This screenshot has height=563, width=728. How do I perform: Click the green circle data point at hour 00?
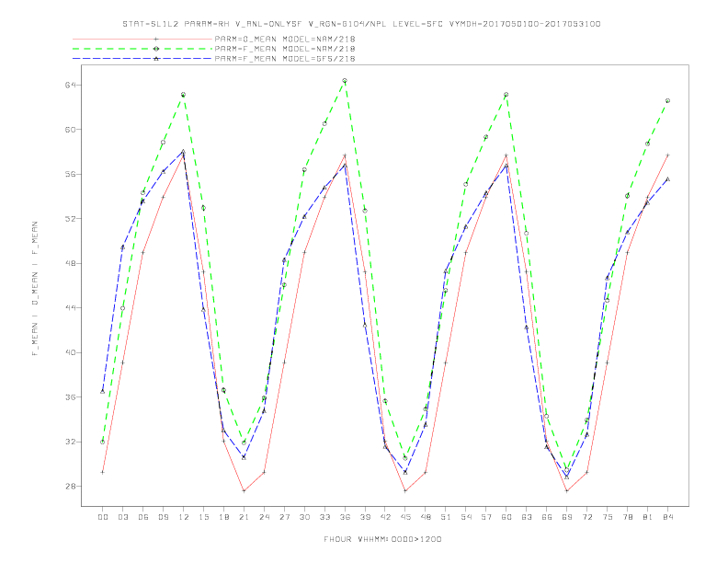(103, 442)
